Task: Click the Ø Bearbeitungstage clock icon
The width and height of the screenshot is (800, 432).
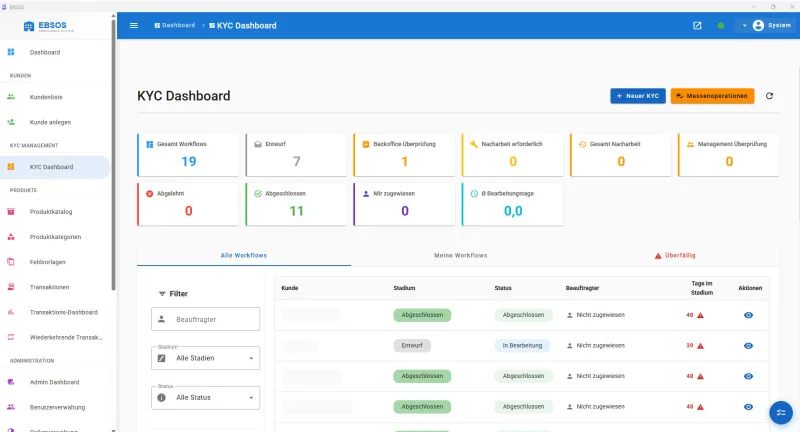Action: coord(474,194)
